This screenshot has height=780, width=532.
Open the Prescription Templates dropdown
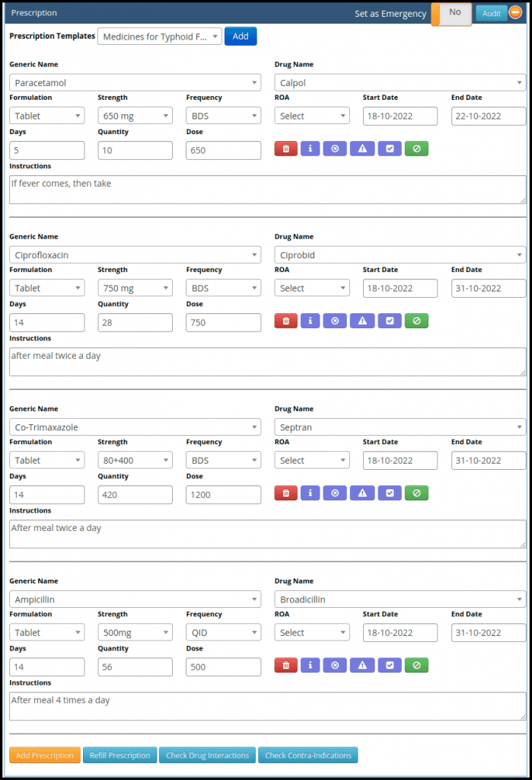click(160, 36)
